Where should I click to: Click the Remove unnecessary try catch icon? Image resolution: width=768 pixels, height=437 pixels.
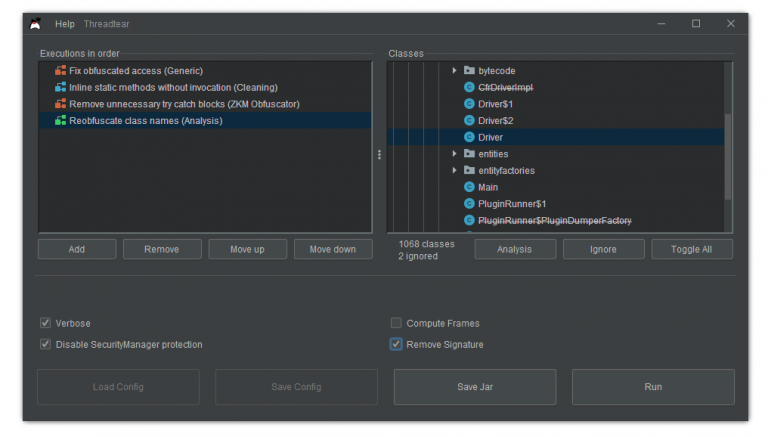click(60, 104)
